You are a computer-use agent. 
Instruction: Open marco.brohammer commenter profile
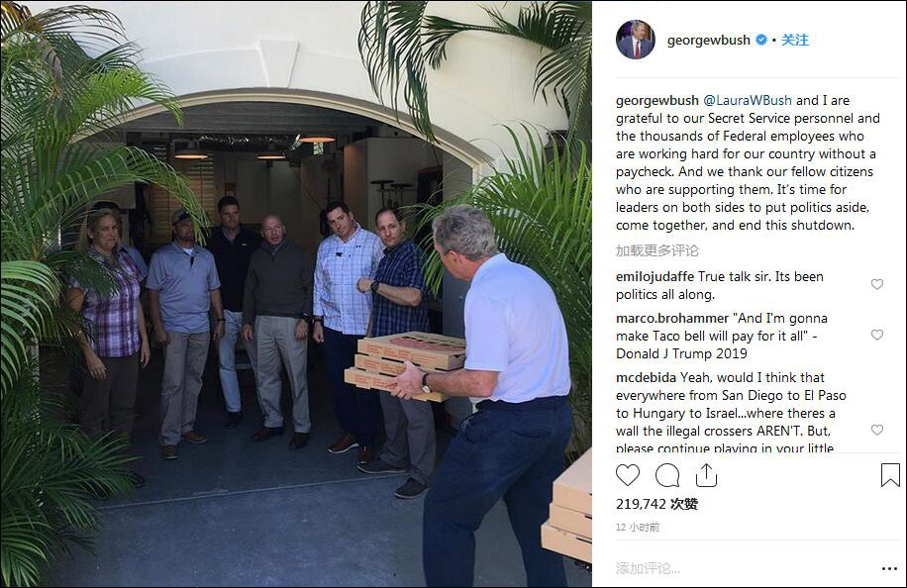pos(672,318)
